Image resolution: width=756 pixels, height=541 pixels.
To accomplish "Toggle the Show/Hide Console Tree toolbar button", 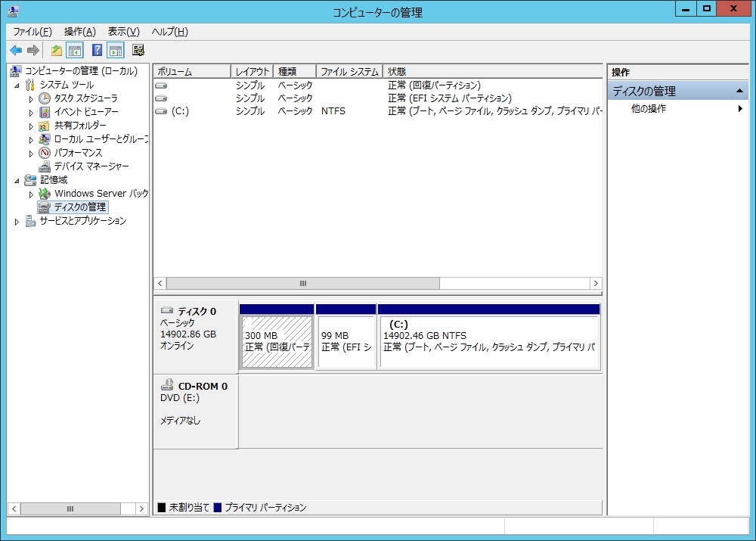I will coord(75,51).
